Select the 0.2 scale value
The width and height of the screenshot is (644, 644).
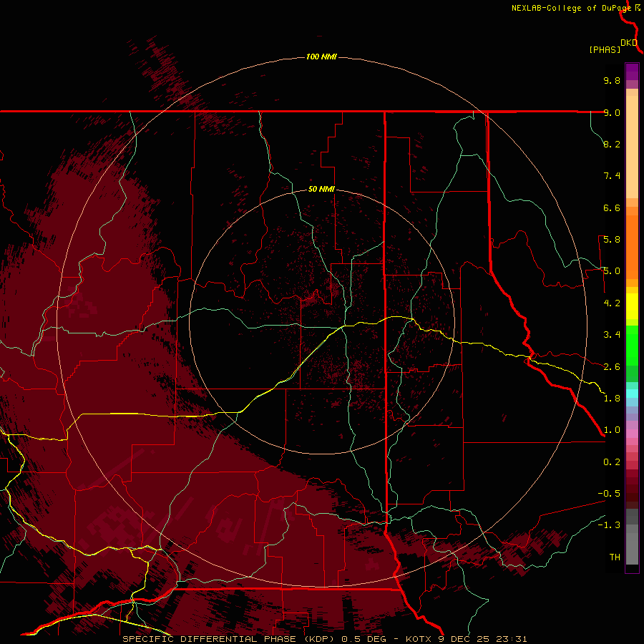612,462
